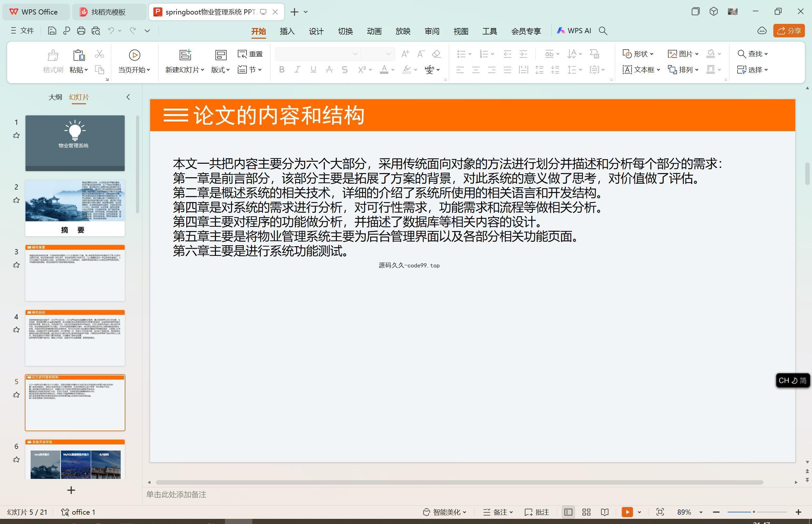Switch to reading view icon
The height and width of the screenshot is (524, 812).
(x=604, y=512)
